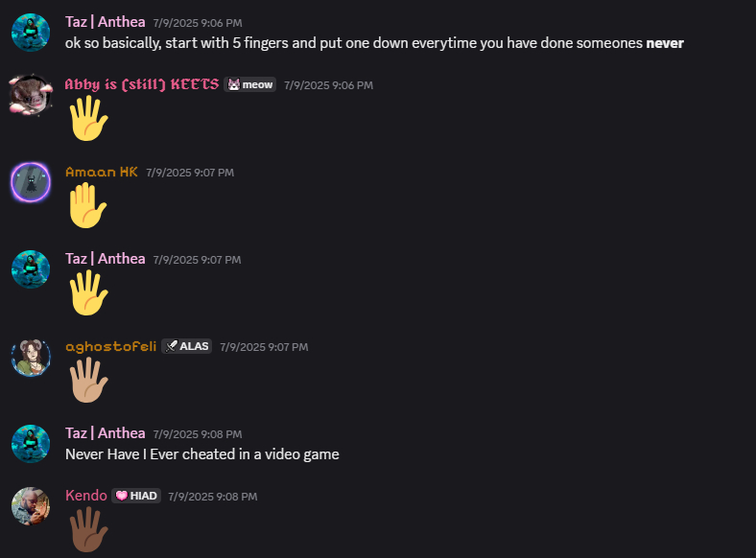
Task: Click aghostofeli's light-skin hand emoji
Action: coord(87,381)
